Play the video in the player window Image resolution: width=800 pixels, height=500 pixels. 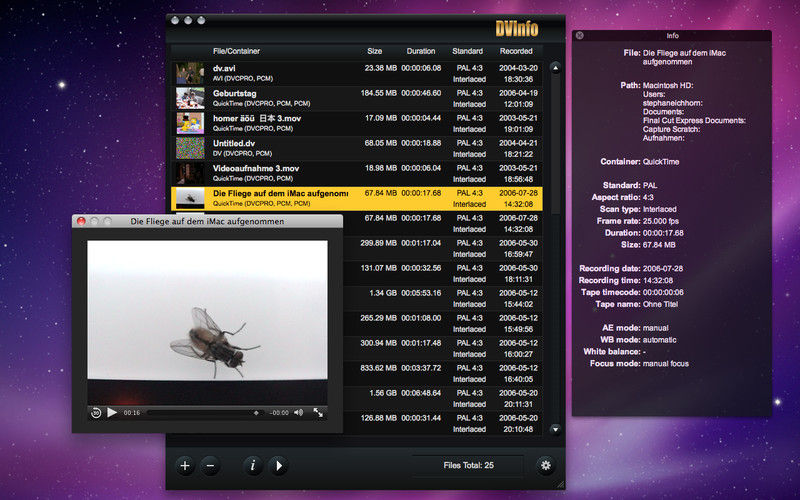(x=112, y=412)
